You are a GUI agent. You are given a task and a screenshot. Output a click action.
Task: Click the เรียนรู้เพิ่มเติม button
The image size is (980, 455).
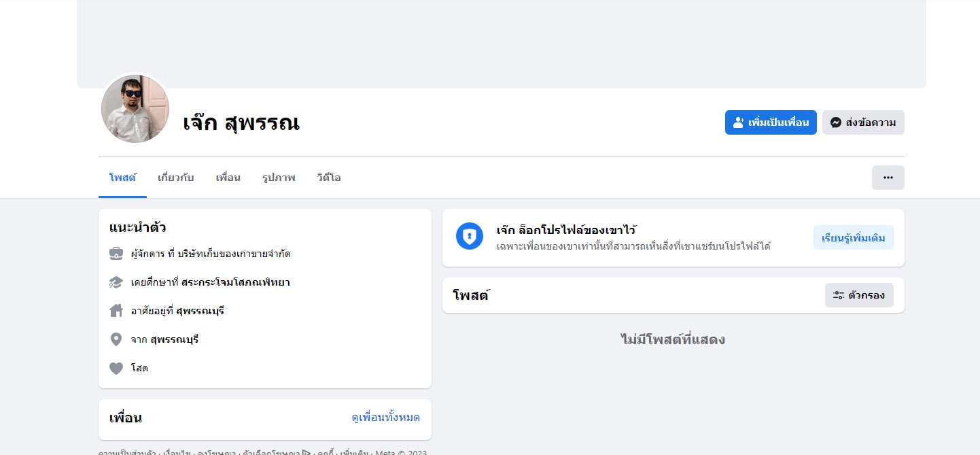tap(853, 237)
